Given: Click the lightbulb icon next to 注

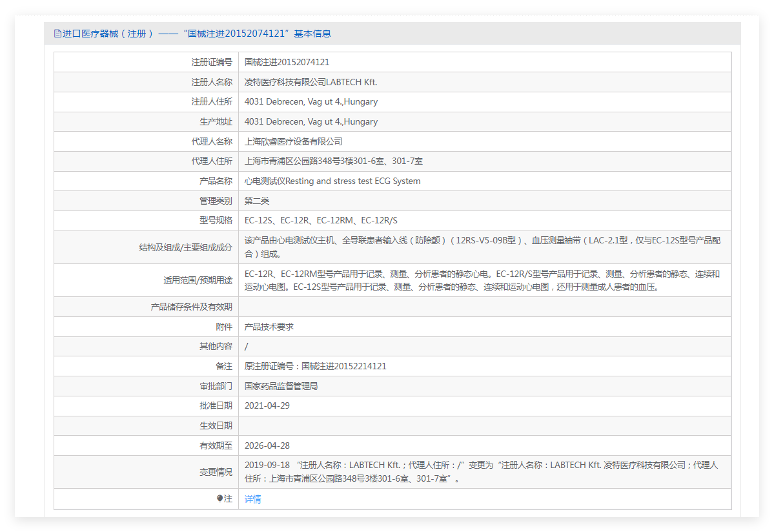Looking at the screenshot, I should tap(219, 499).
